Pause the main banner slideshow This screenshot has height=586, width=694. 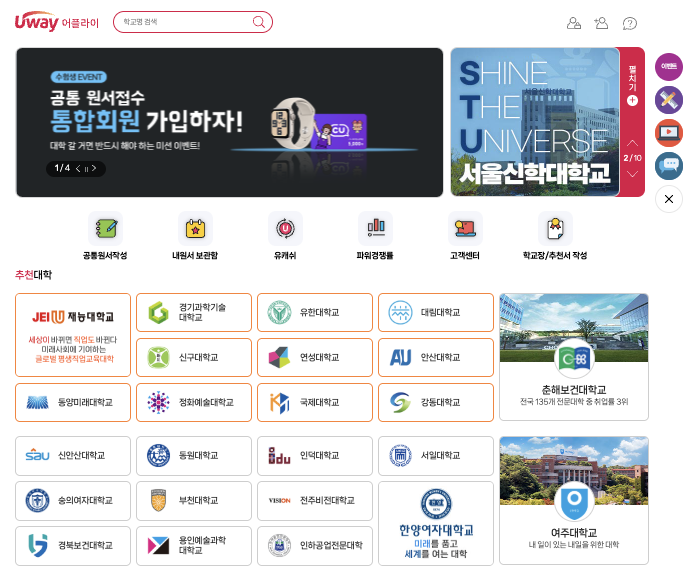pyautogui.click(x=86, y=168)
